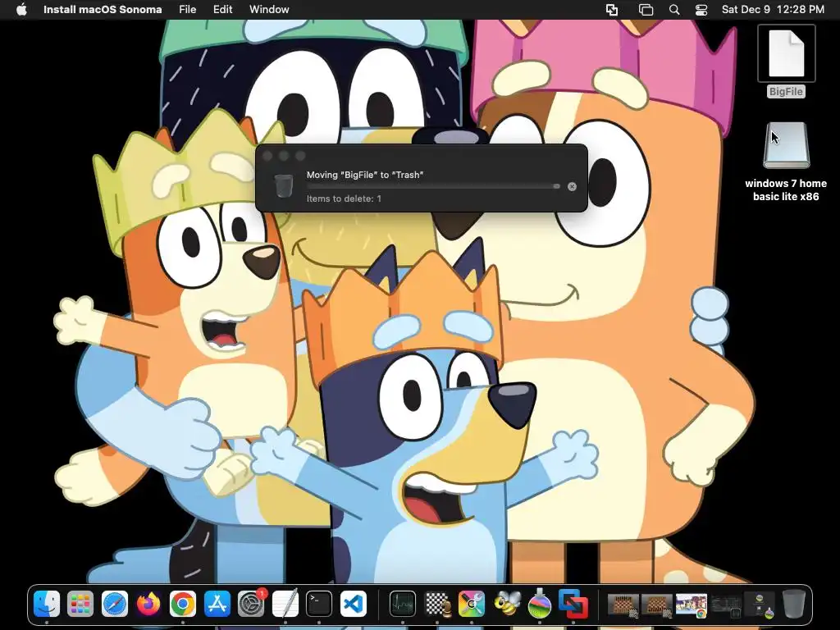Click the "windows 7 home basic lite x86" label
The image size is (840, 630).
point(786,189)
